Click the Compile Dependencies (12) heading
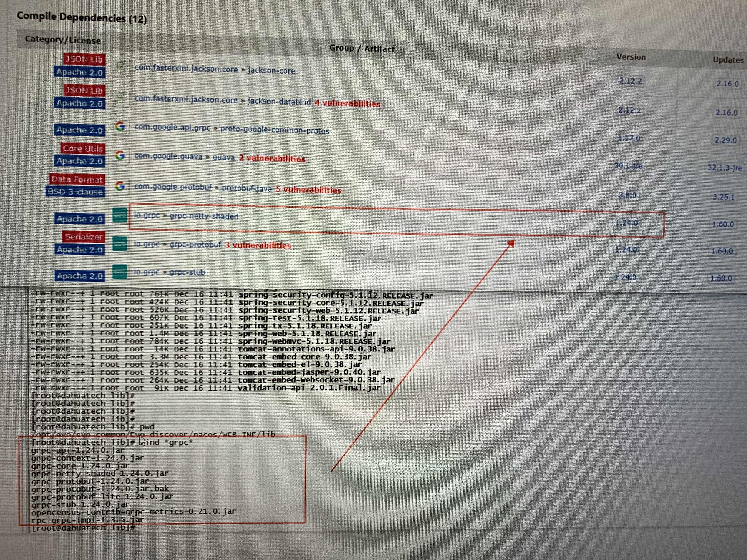 tap(82, 17)
